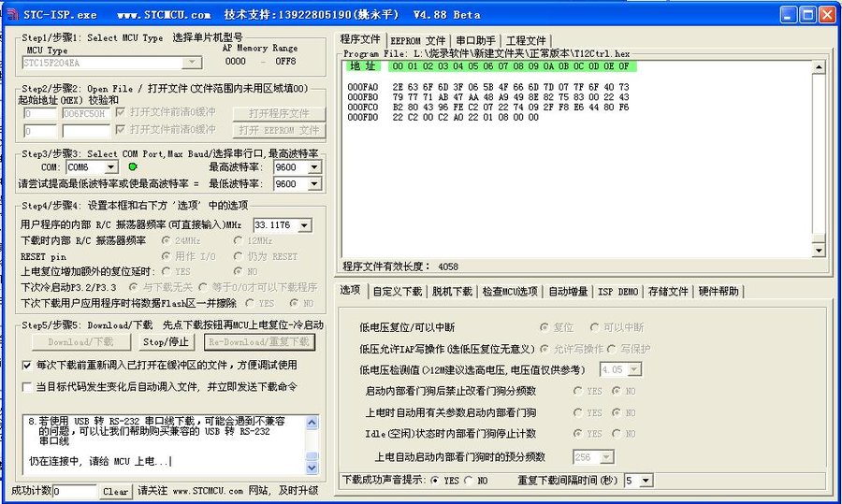
Task: Switch to the EEPROM 文件 tab
Action: click(x=417, y=41)
